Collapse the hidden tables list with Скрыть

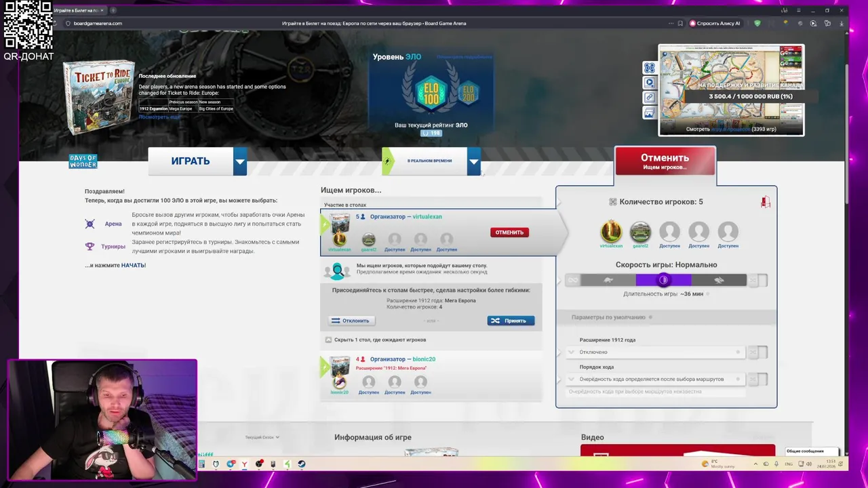click(x=375, y=340)
